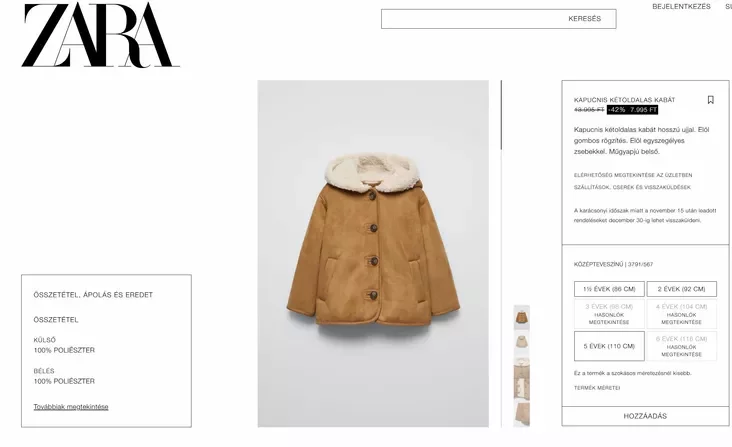Choose size 2 ÉVEK (92 CM)
Image resolution: width=732 pixels, height=447 pixels.
(x=682, y=289)
